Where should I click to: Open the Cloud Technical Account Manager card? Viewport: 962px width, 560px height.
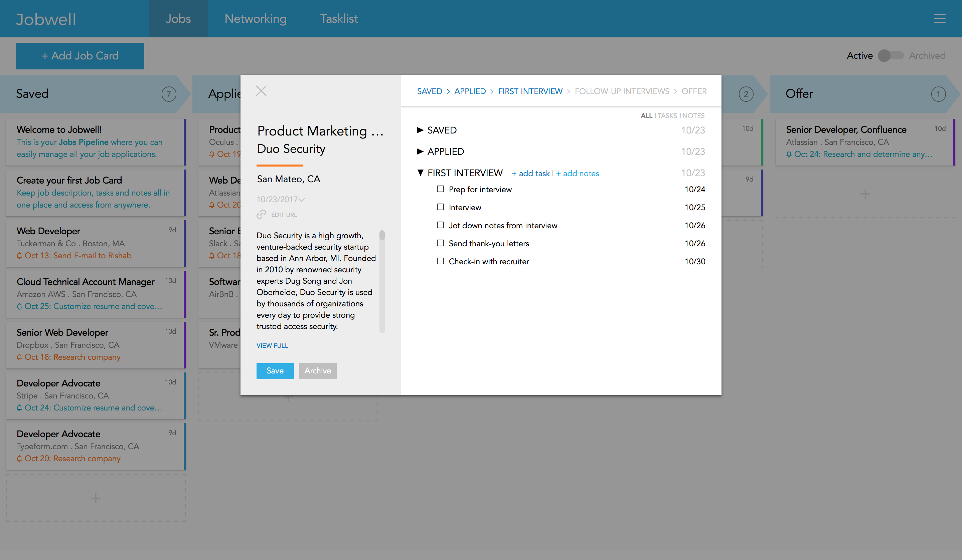point(96,294)
